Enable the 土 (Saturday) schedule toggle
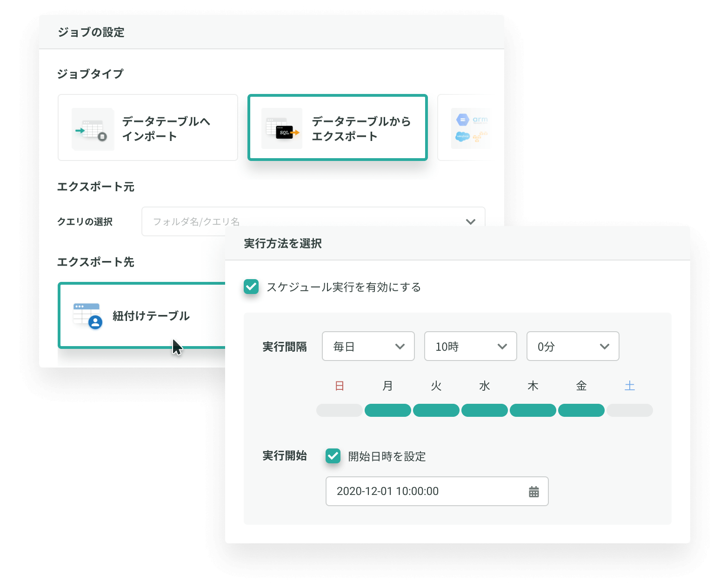Screen dimensions: 720x588 (x=629, y=410)
